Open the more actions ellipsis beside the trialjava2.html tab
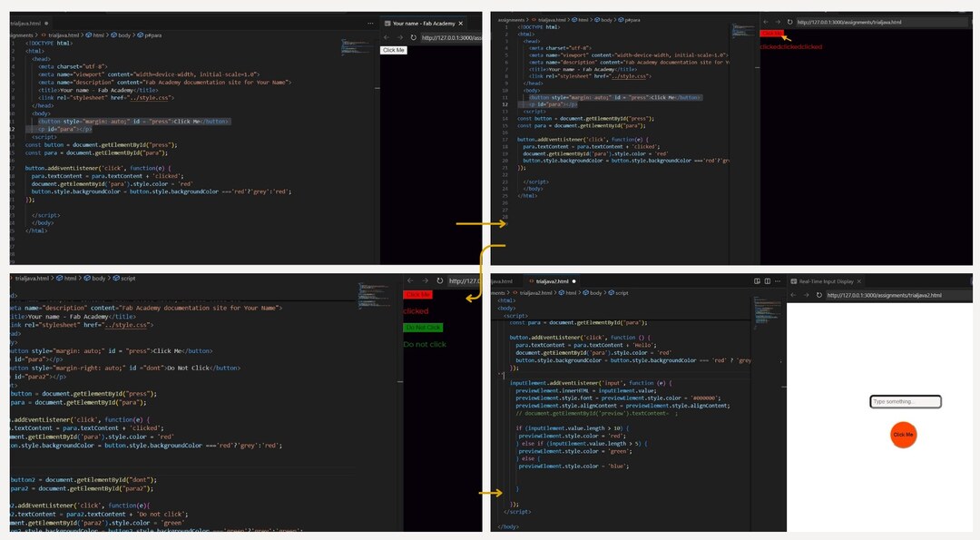This screenshot has width=980, height=540. coord(778,281)
